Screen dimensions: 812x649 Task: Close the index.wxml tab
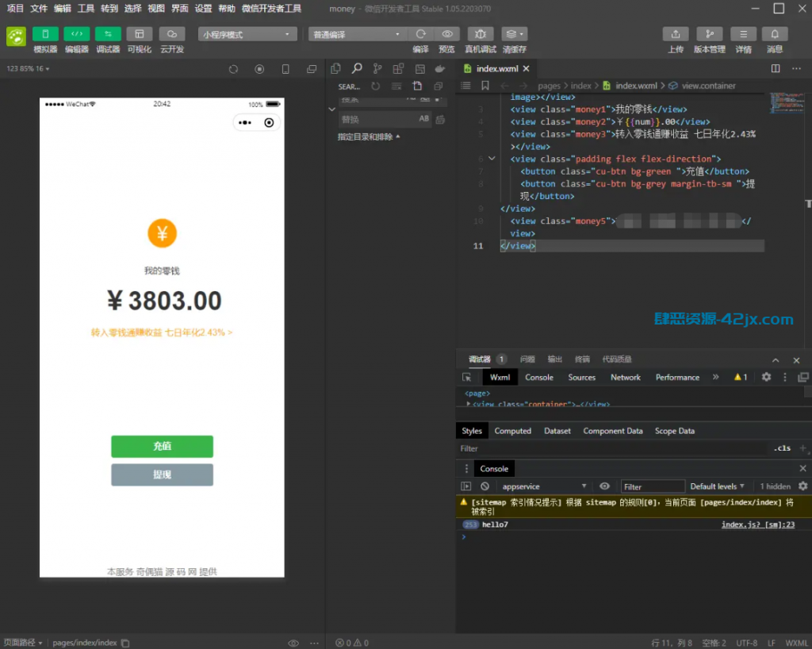point(527,69)
